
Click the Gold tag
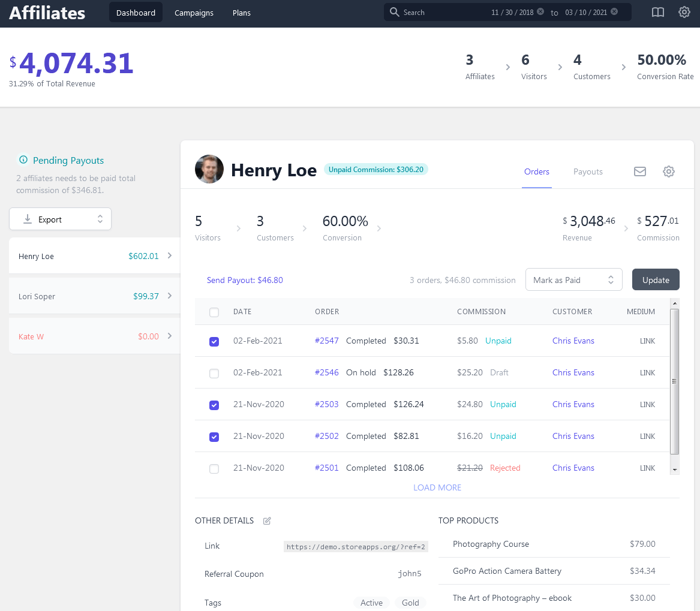click(410, 603)
